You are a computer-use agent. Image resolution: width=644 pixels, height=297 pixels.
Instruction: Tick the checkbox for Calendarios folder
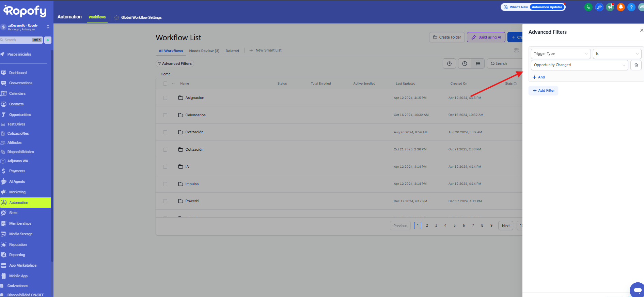(165, 115)
